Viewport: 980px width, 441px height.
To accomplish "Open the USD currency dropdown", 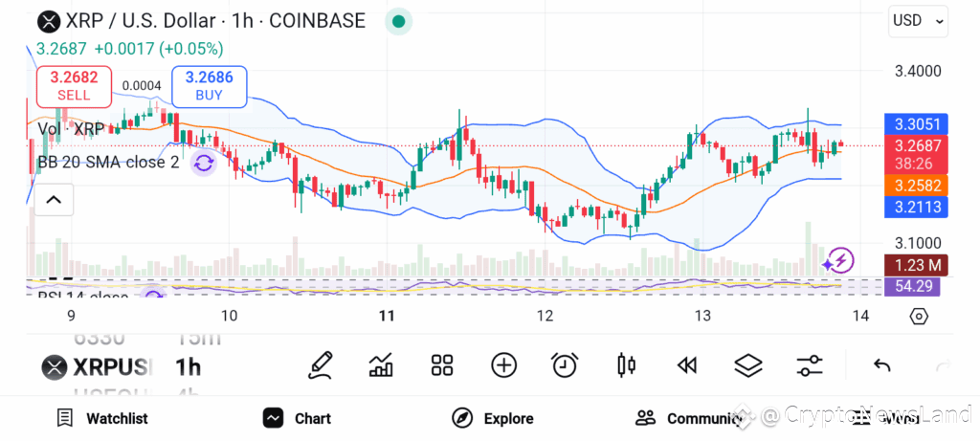I will [x=918, y=21].
